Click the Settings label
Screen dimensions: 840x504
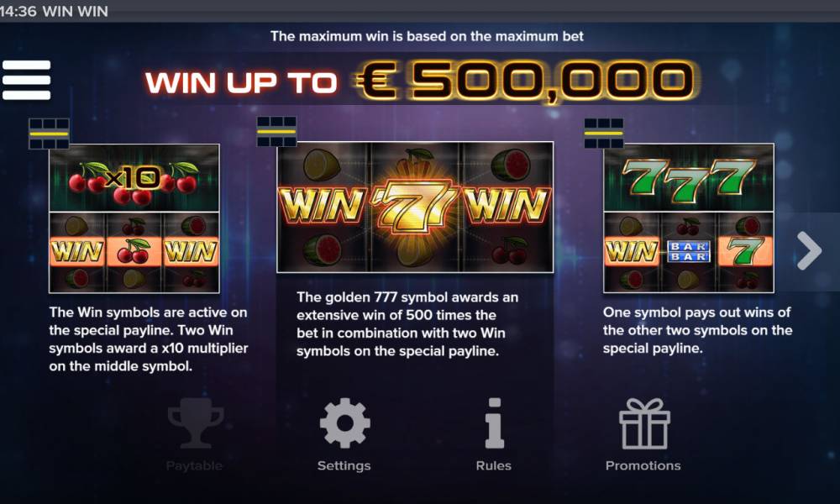(344, 465)
